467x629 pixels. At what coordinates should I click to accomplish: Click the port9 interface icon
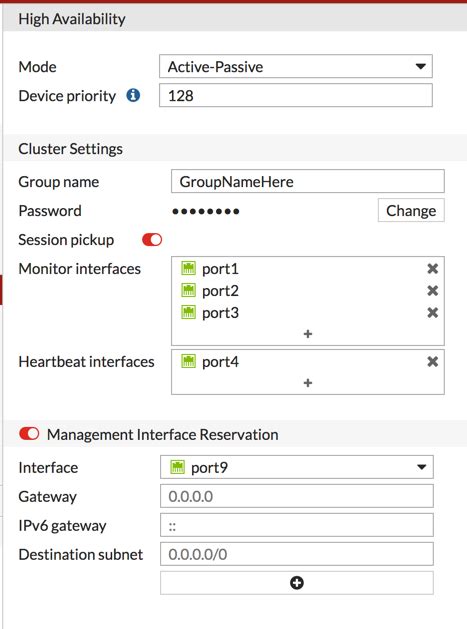[x=177, y=467]
